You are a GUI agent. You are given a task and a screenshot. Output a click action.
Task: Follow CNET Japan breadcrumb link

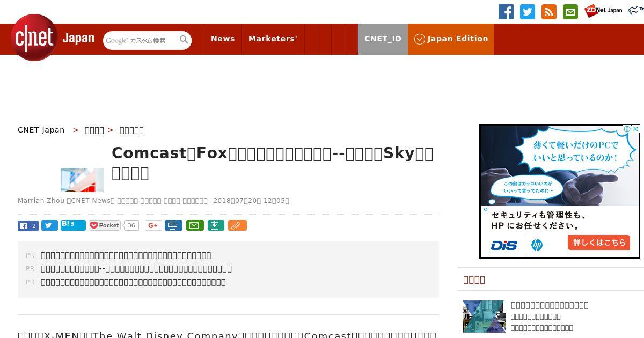click(41, 130)
